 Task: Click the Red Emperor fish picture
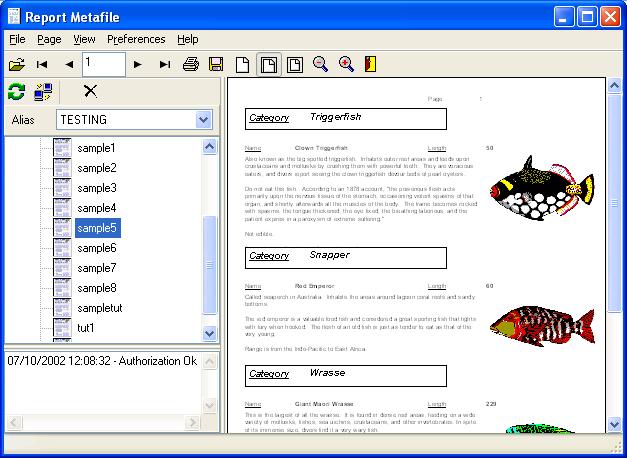tap(542, 326)
